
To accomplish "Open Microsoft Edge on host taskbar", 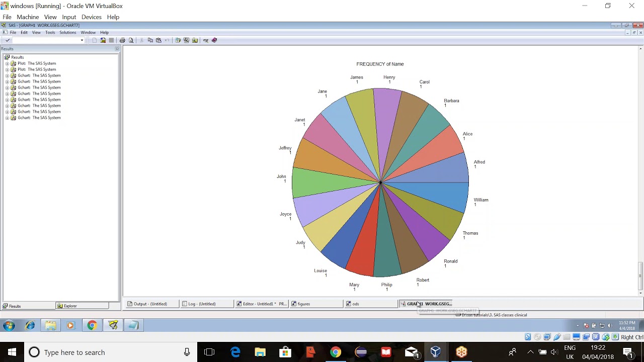I will [235, 352].
